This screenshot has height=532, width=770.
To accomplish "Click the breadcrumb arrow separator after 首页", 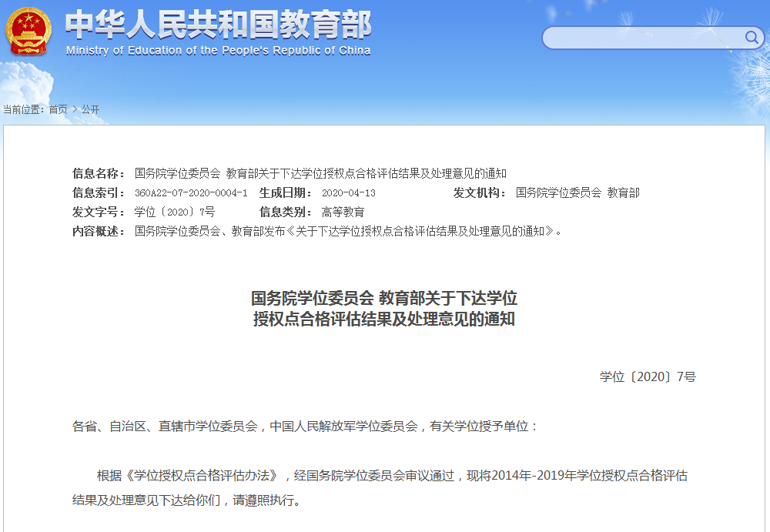I will (74, 110).
